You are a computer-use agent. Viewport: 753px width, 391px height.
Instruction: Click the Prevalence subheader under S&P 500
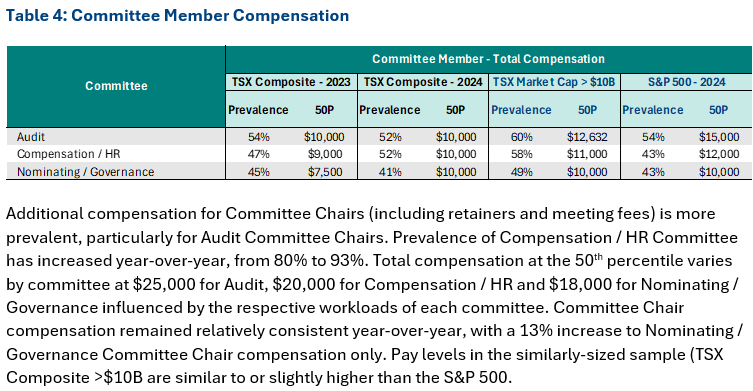tap(653, 110)
